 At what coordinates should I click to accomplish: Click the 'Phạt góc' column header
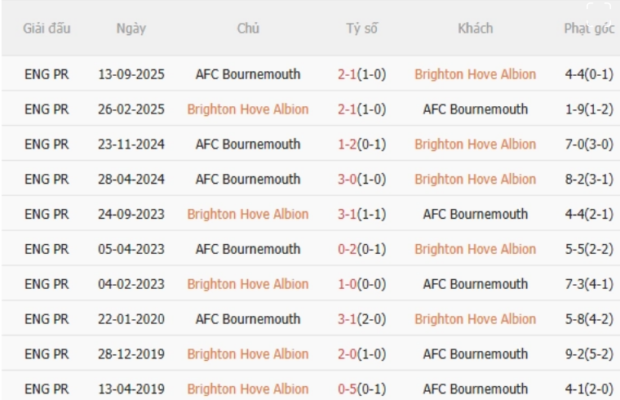point(588,28)
